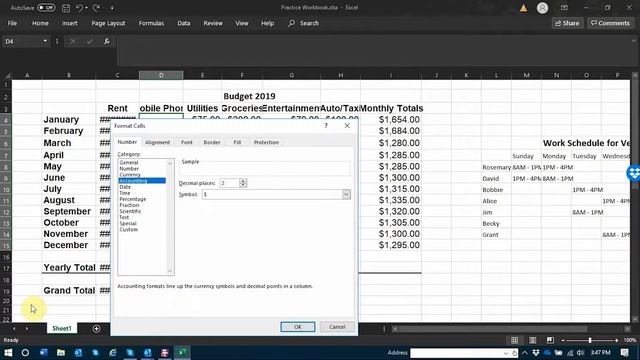Screen dimensions: 640x360
Task: Open the Symbol dropdown arrow
Action: coord(346,195)
